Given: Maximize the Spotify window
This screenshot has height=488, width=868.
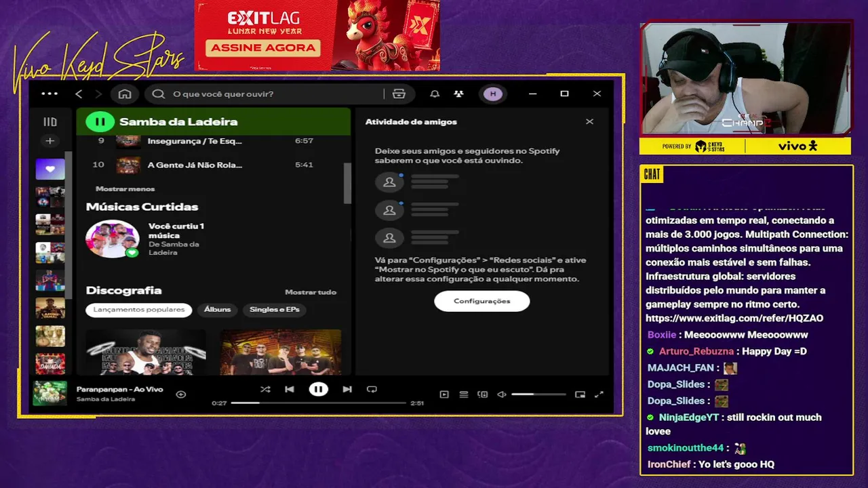Looking at the screenshot, I should tap(564, 94).
